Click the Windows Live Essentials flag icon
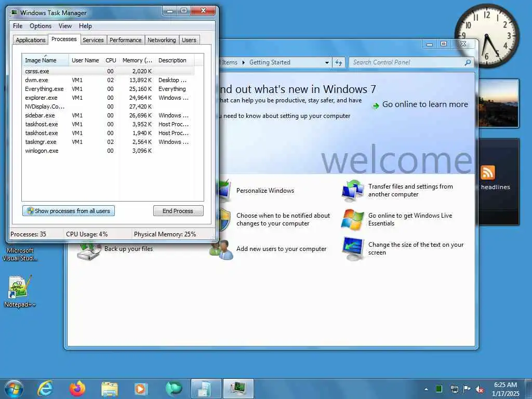532x399 pixels. [353, 220]
